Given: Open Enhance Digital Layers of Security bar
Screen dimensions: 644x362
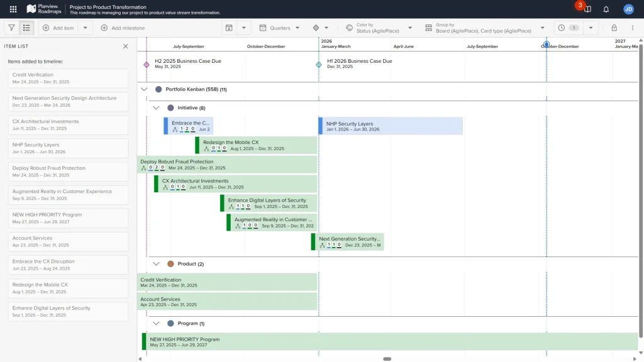Looking at the screenshot, I should click(x=269, y=203).
